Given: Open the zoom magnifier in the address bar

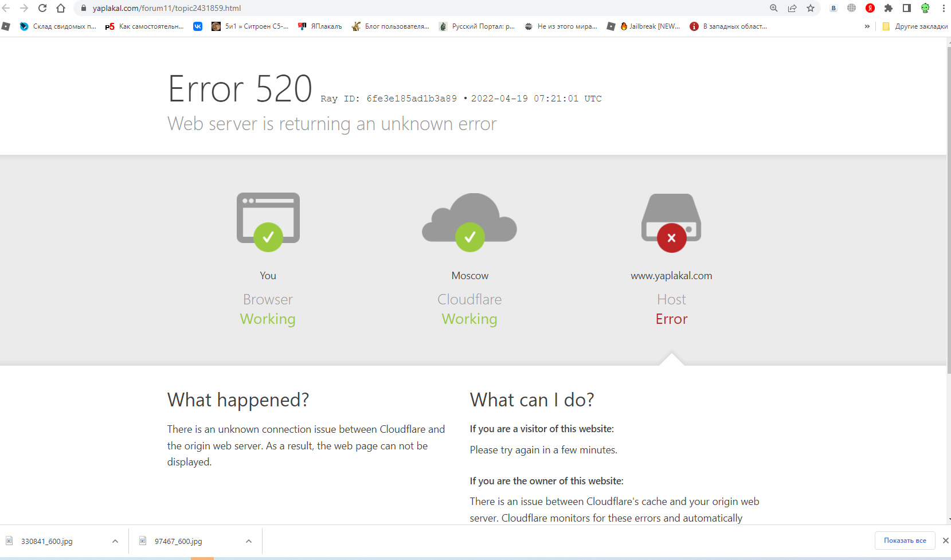Looking at the screenshot, I should [774, 8].
